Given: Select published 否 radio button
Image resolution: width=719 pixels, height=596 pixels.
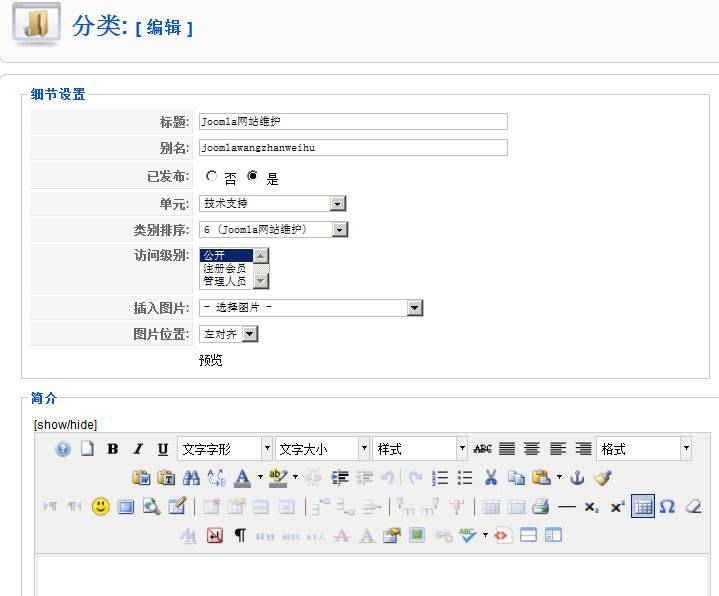Looking at the screenshot, I should pyautogui.click(x=211, y=176).
